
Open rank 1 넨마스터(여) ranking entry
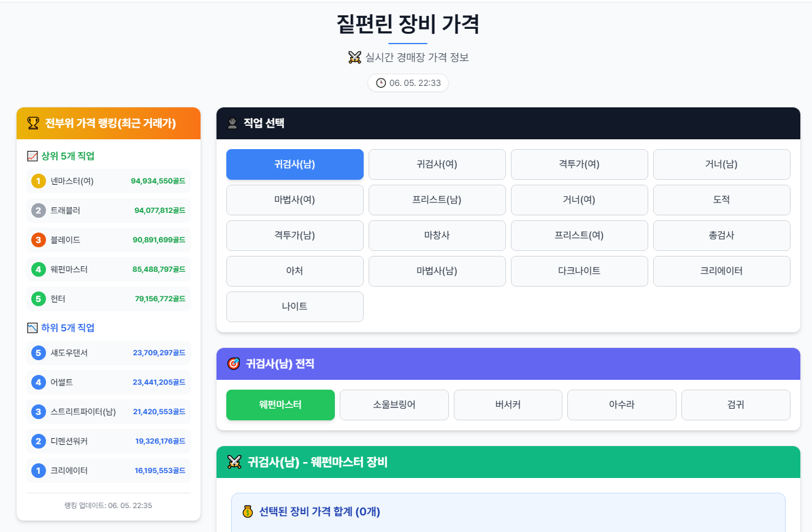pos(109,181)
